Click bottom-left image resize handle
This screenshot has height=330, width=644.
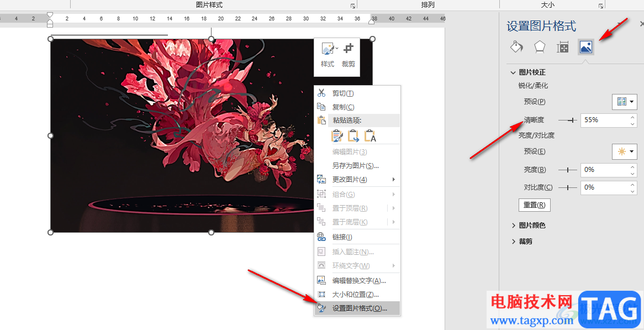50,233
